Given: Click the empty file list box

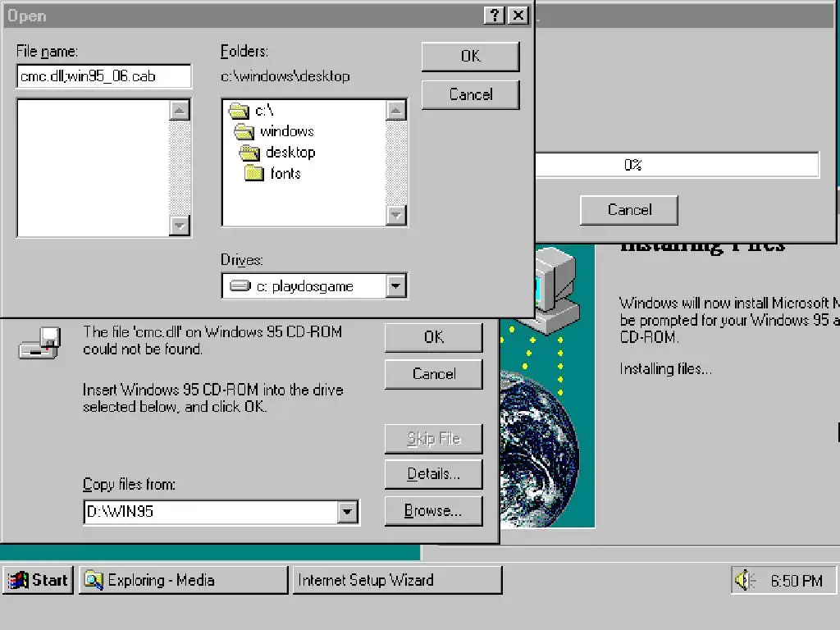Looking at the screenshot, I should click(94, 168).
